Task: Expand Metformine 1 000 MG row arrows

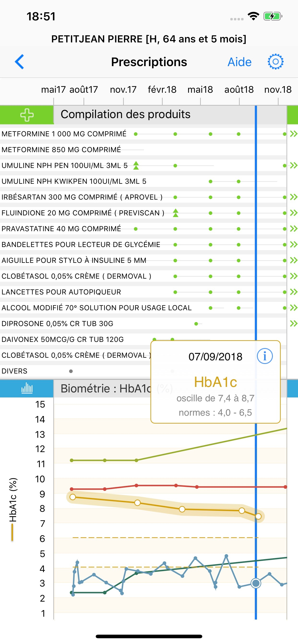Action: tap(293, 134)
